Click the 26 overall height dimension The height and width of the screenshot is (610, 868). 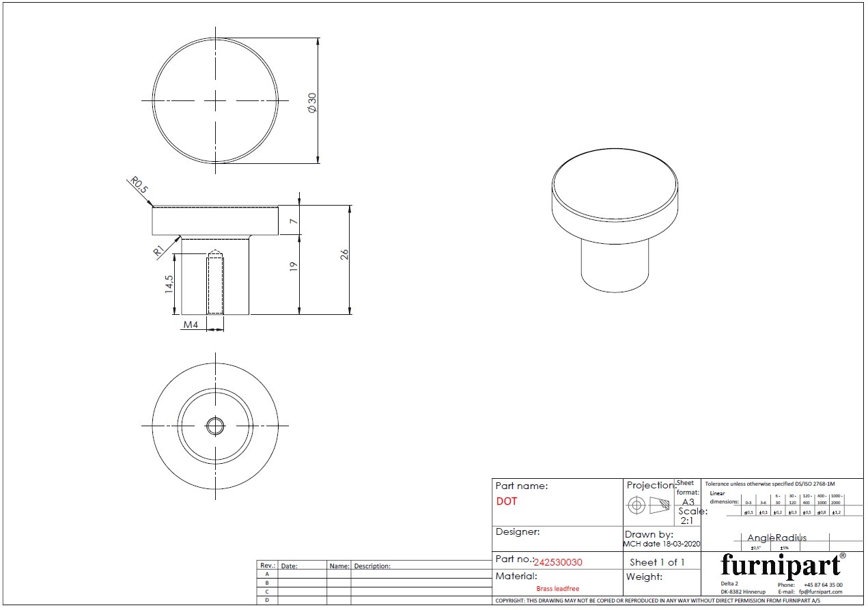[345, 254]
